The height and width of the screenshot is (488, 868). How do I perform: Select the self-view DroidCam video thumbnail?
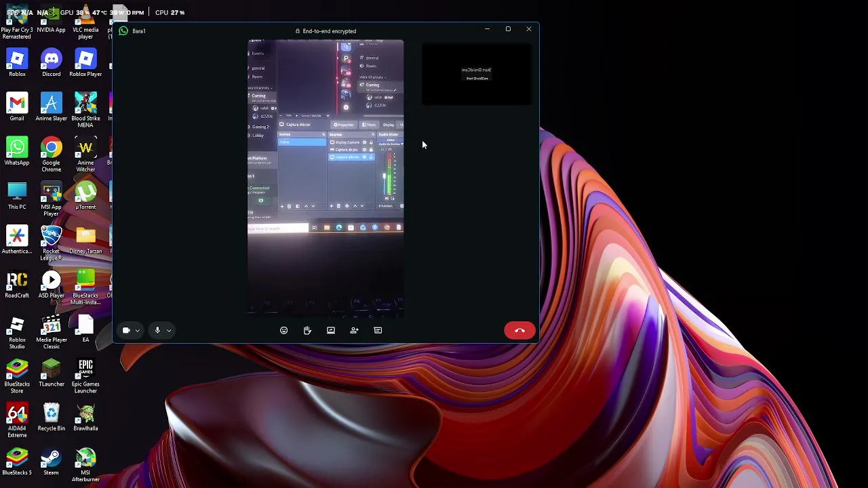click(477, 75)
